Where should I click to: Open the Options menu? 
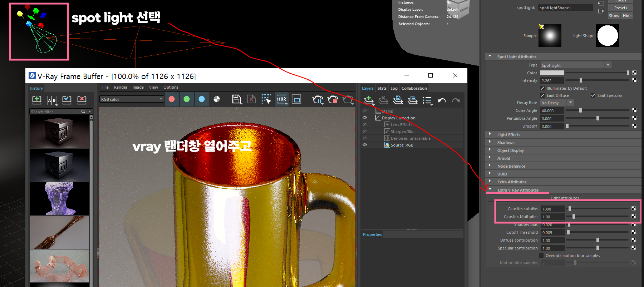point(171,87)
